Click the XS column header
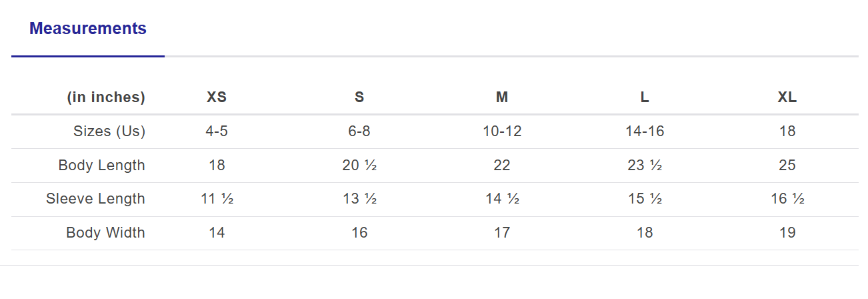Viewport: 868px width, 299px height. (x=217, y=97)
